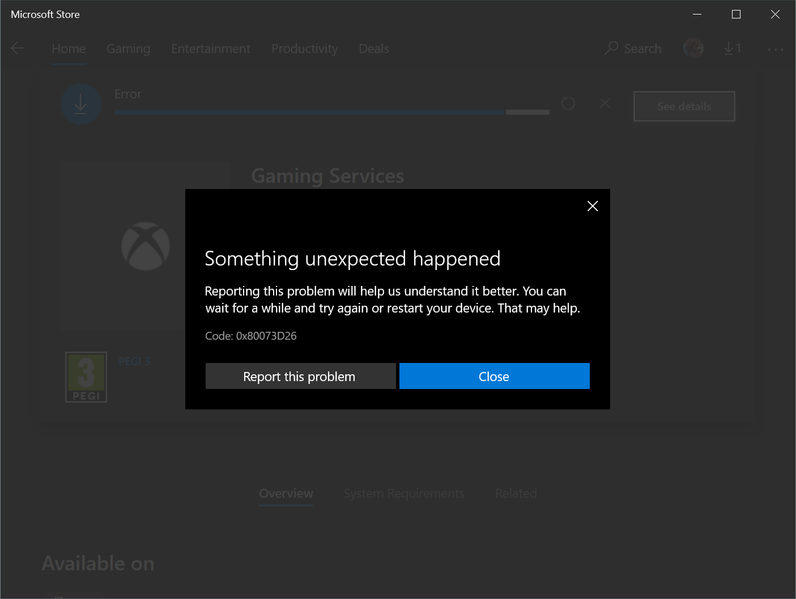Click the PEGI 3 rating badge
This screenshot has width=796, height=599.
click(x=86, y=376)
